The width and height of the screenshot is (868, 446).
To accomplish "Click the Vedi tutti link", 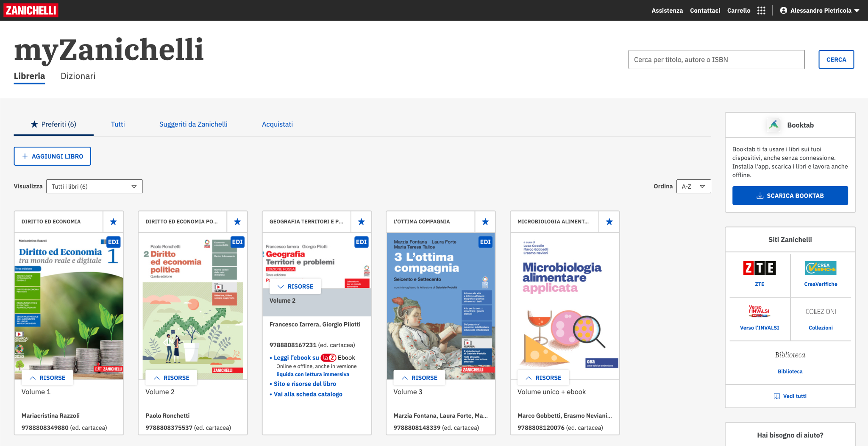I will pos(790,396).
